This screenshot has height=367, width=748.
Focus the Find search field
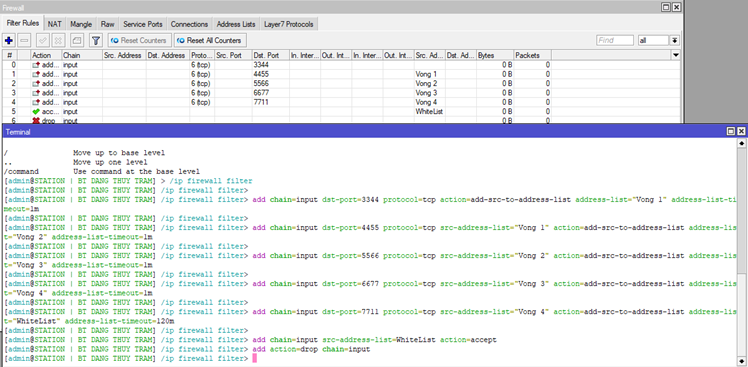615,41
